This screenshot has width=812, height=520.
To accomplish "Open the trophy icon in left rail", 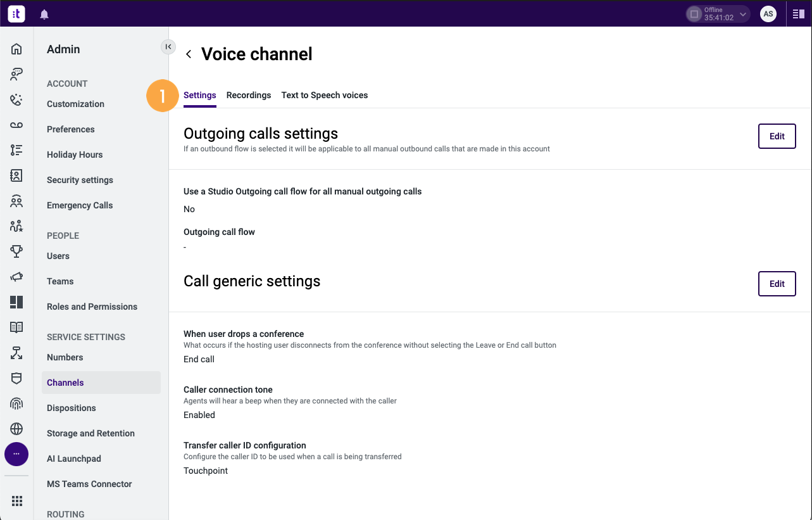I will (x=16, y=251).
